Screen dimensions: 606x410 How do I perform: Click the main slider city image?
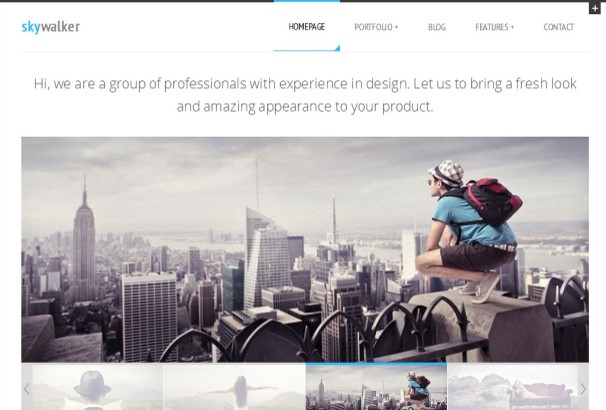coord(305,249)
